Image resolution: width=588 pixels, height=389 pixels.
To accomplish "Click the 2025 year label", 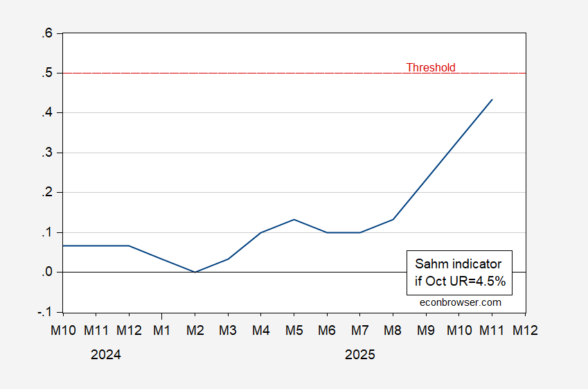I will tap(360, 354).
